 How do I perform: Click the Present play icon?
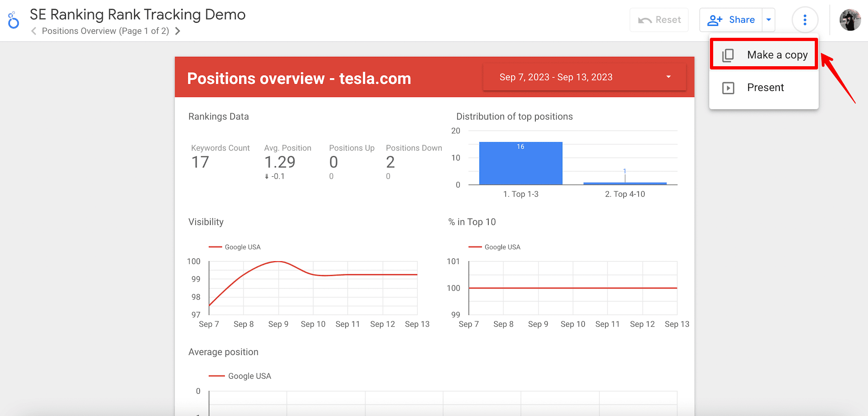click(728, 88)
